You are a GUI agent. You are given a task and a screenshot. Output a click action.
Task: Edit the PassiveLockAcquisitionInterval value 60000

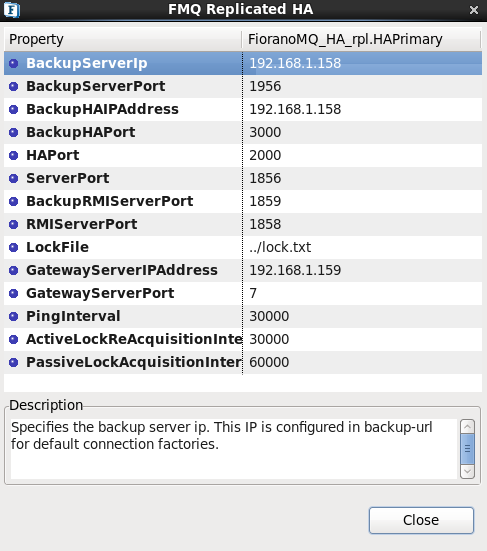click(x=362, y=362)
